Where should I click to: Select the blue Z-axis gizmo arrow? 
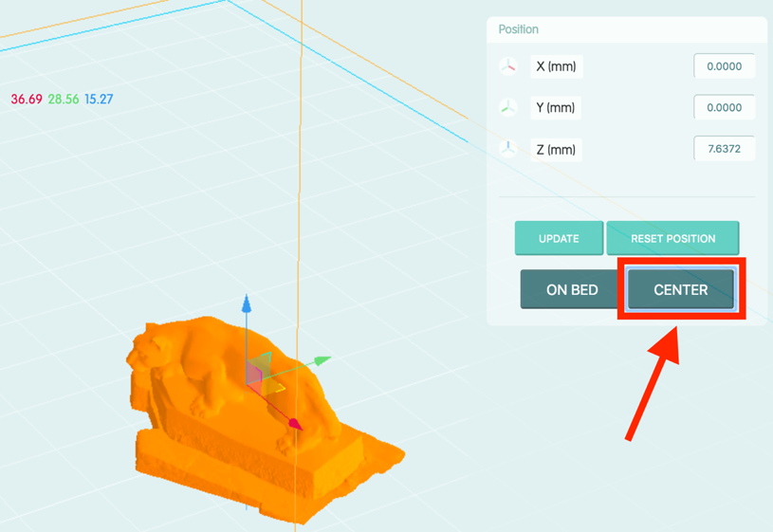click(x=247, y=303)
